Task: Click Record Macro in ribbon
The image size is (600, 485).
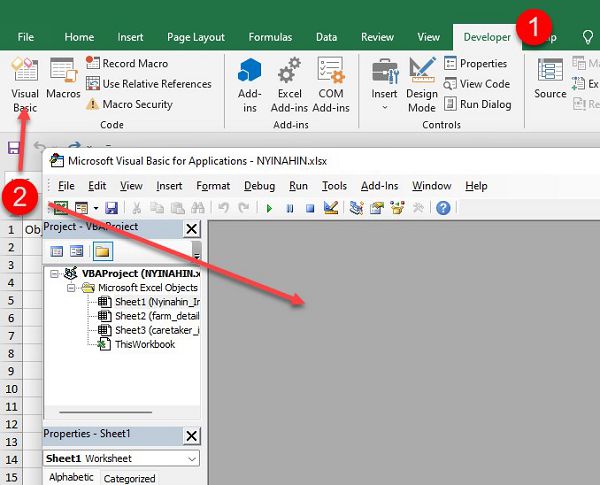Action: click(x=127, y=63)
